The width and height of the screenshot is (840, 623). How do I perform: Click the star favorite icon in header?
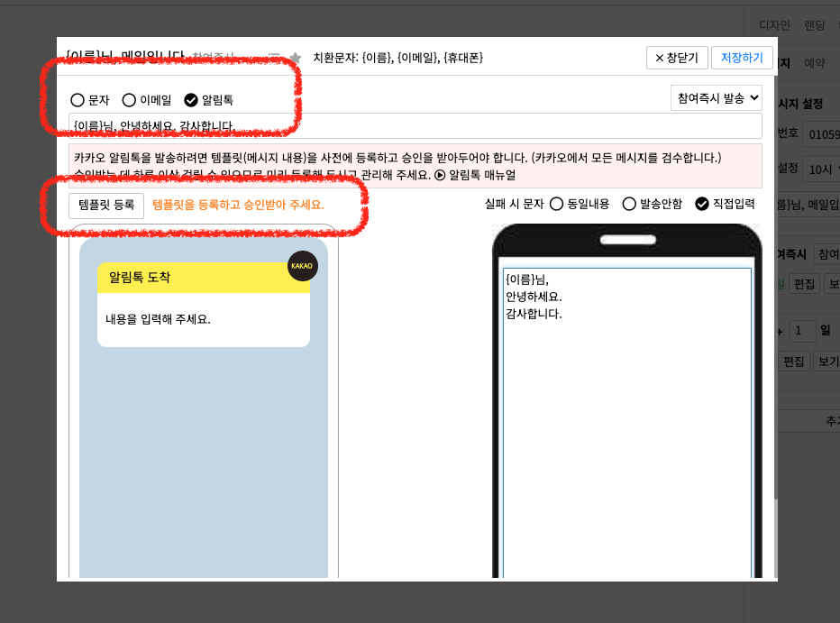(295, 58)
